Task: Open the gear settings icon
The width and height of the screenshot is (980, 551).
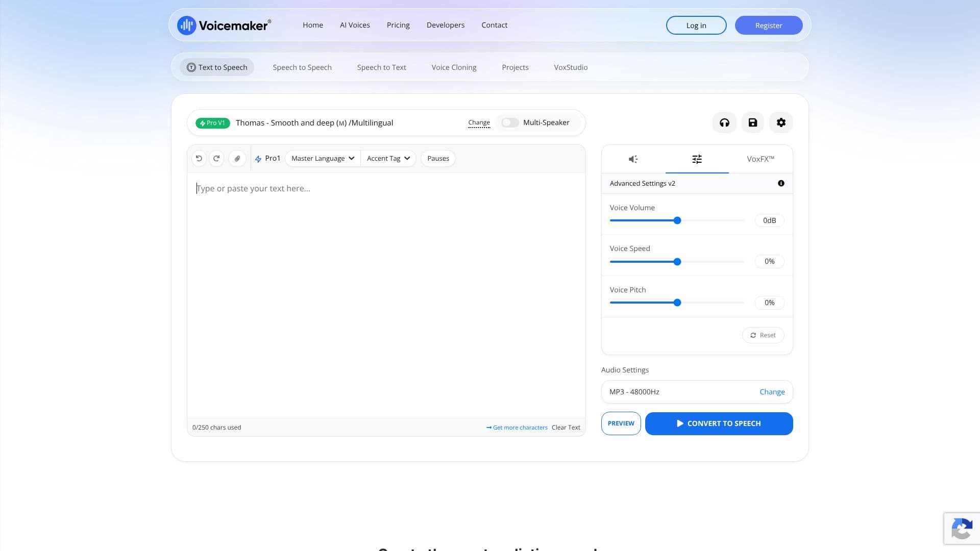Action: point(781,122)
